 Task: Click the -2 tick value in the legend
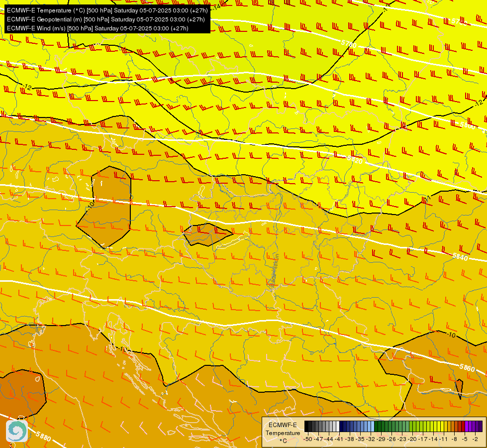[475, 439]
